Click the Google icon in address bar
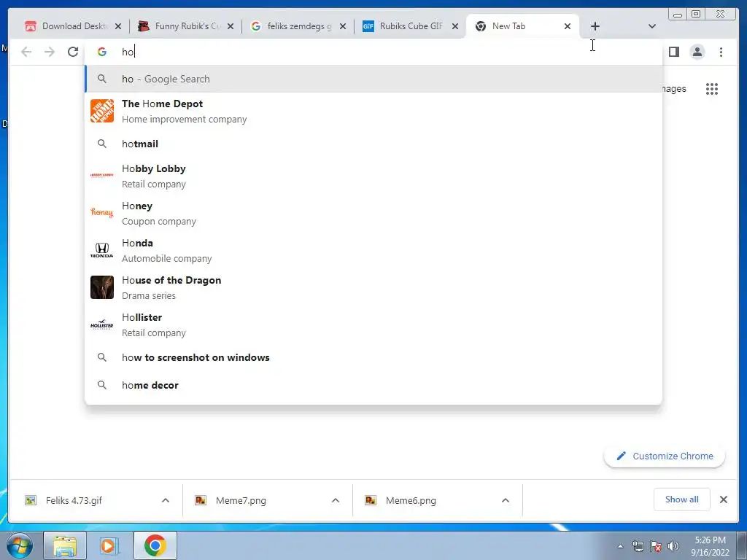This screenshot has height=560, width=747. (x=102, y=52)
